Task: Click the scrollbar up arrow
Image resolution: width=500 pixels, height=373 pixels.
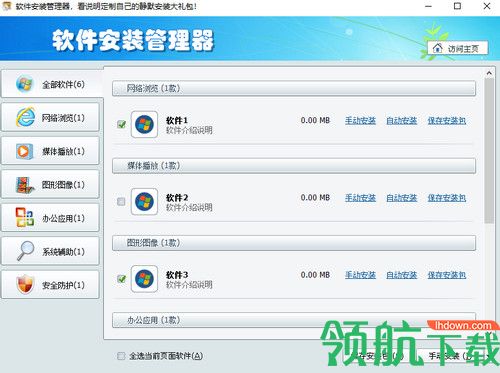Action: pyautogui.click(x=489, y=73)
